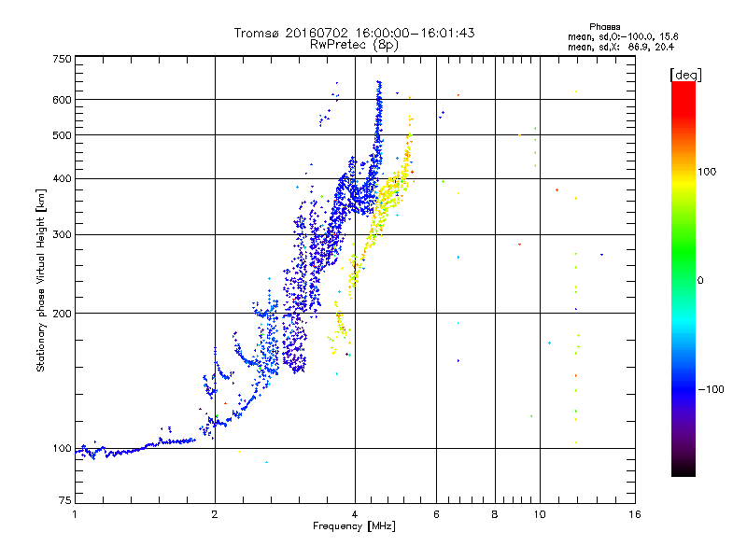747x560 pixels.
Task: Click the x-axis tick label '2'
Action: click(x=215, y=514)
